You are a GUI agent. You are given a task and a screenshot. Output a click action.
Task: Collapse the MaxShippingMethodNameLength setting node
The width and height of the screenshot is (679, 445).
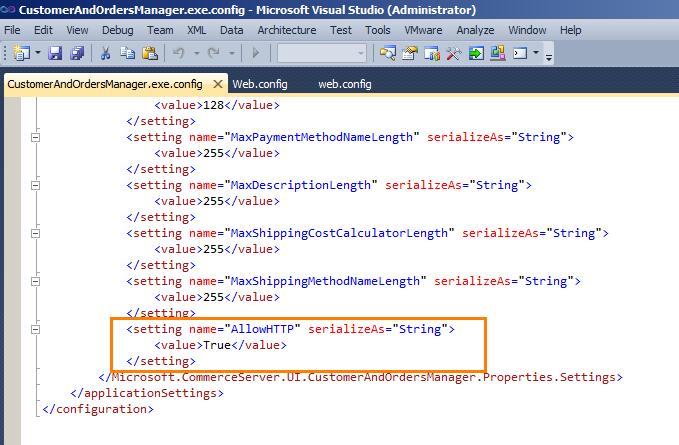pyautogui.click(x=36, y=281)
